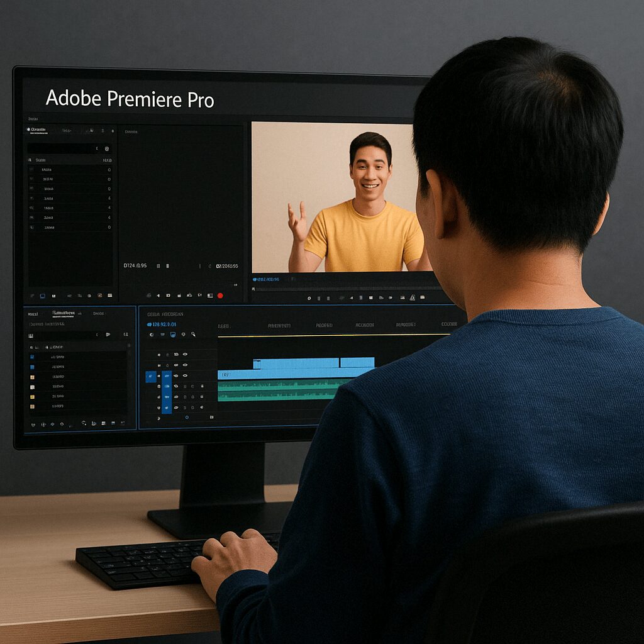Screen dimensions: 644x644
Task: Click the warning triangle icon under the program monitor
Action: [x=413, y=298]
